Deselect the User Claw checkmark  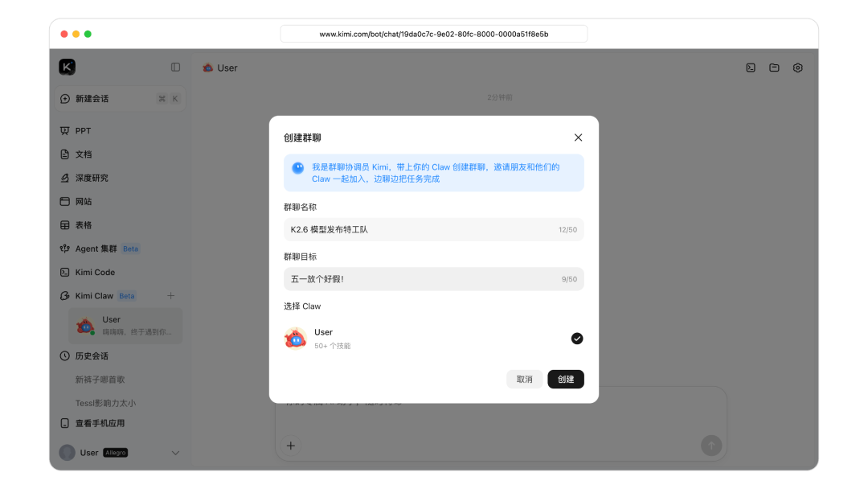(x=577, y=338)
